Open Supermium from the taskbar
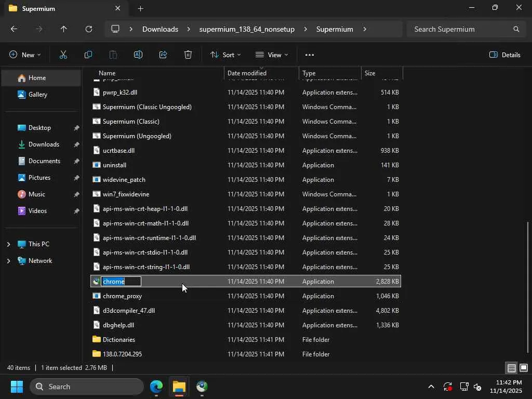The image size is (532, 399). pyautogui.click(x=202, y=387)
